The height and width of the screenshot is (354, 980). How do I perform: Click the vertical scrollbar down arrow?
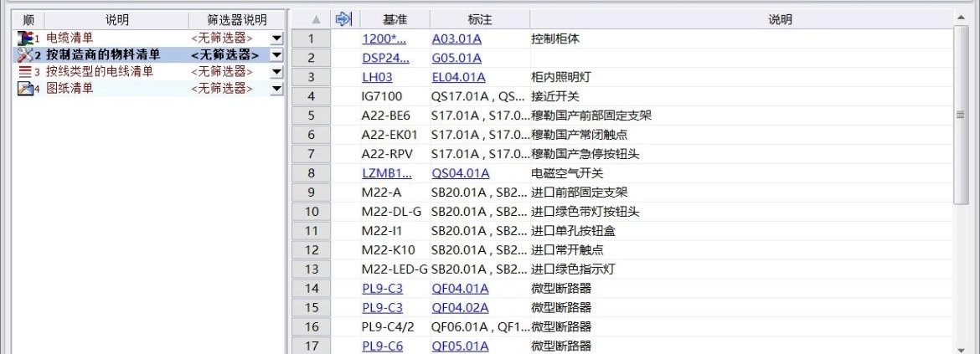960,350
